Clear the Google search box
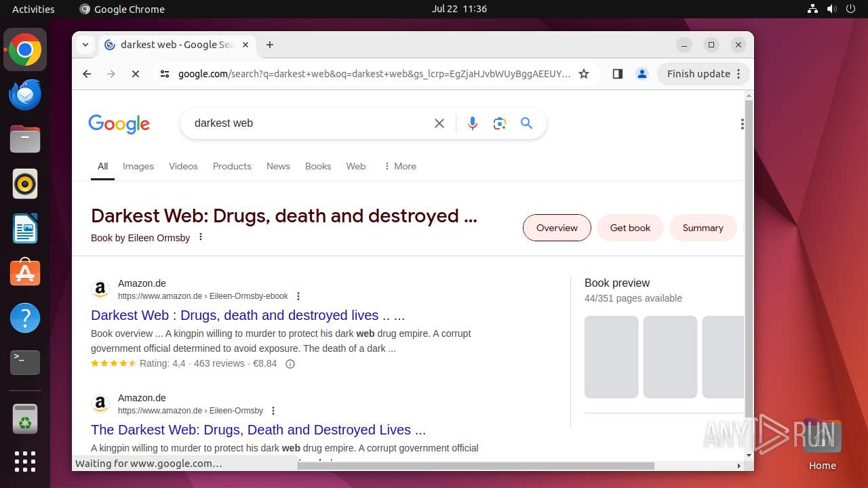The image size is (868, 488). tap(439, 123)
